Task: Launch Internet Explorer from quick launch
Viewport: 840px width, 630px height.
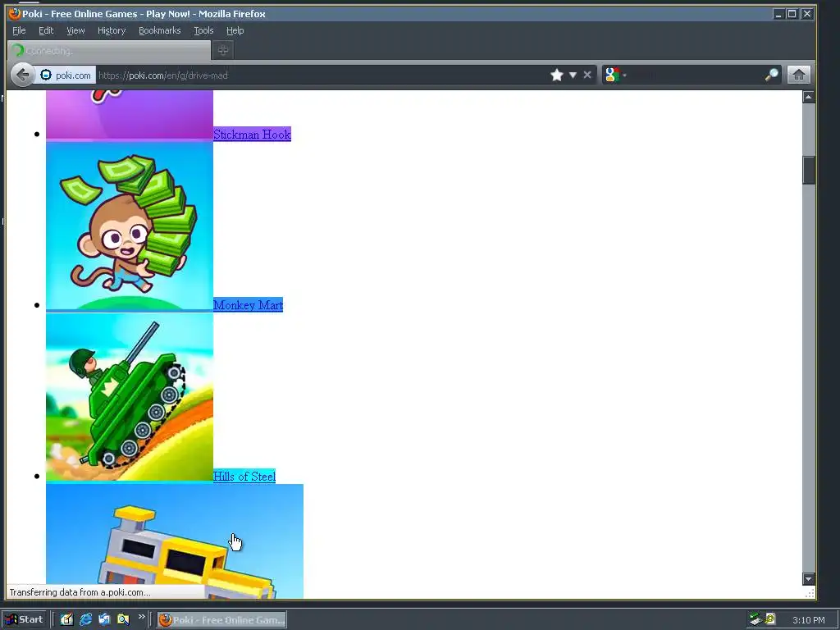Action: pos(85,619)
